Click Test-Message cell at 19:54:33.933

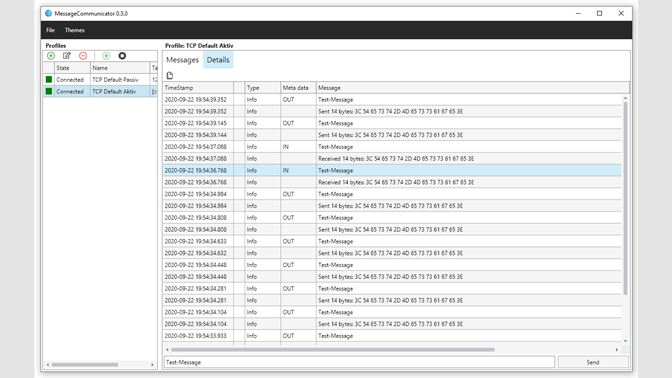coord(336,336)
